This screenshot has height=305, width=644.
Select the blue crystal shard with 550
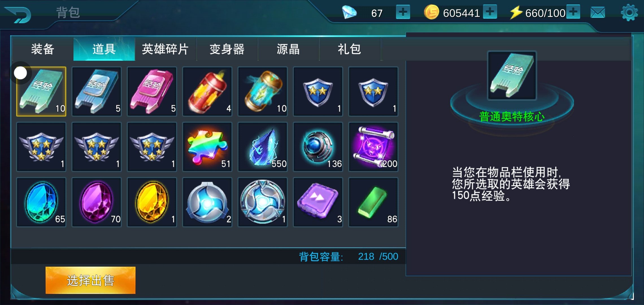tap(263, 147)
